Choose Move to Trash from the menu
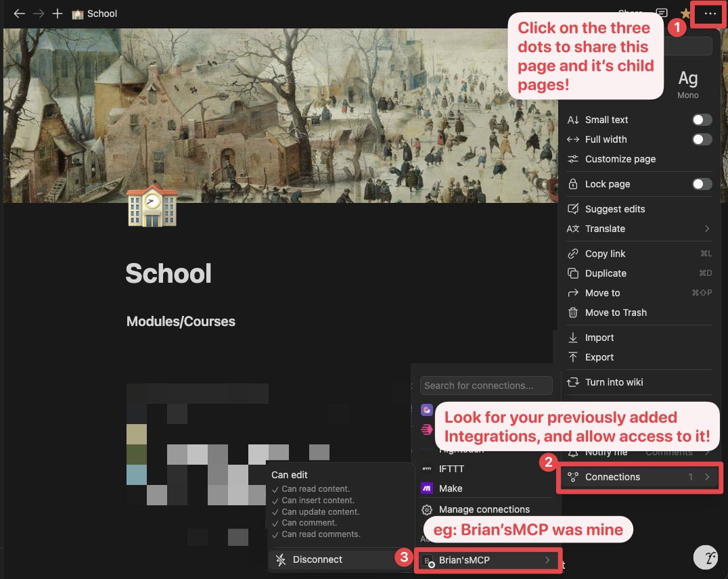The height and width of the screenshot is (579, 728). tap(614, 312)
